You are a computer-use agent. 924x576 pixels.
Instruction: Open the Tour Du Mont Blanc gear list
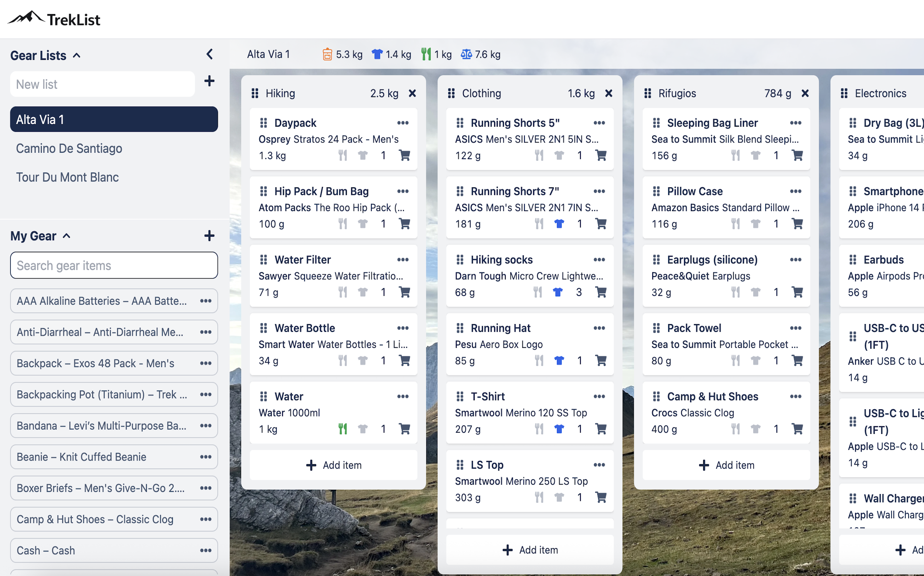pyautogui.click(x=67, y=177)
